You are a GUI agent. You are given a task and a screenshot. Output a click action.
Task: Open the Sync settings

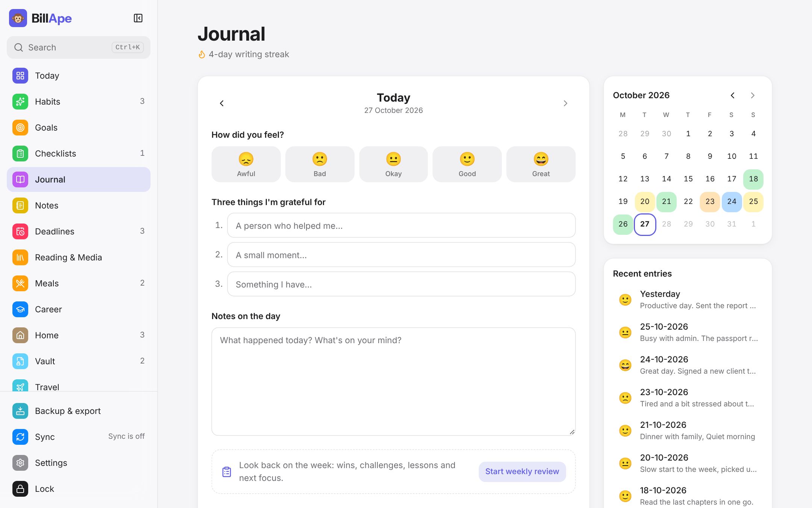point(79,437)
